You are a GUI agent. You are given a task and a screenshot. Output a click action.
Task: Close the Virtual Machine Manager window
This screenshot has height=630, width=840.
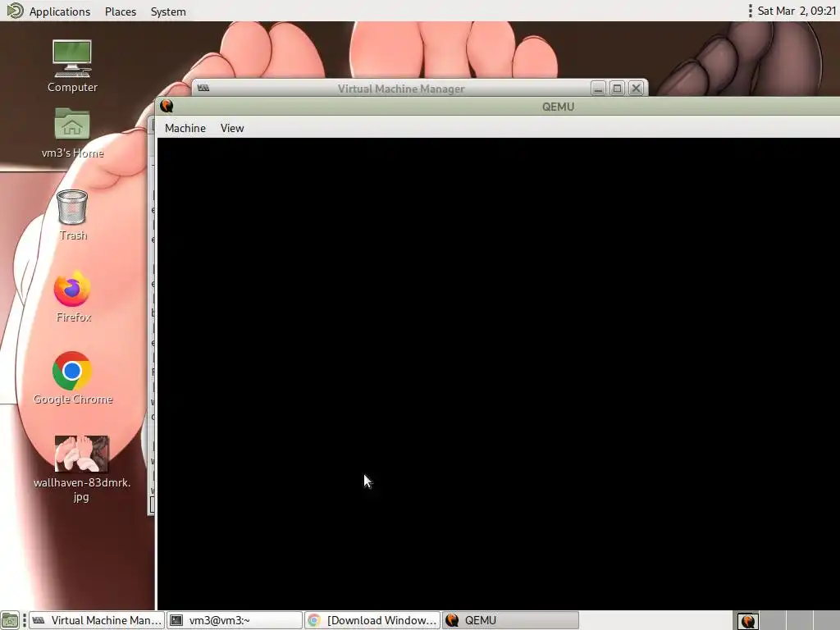click(x=636, y=89)
